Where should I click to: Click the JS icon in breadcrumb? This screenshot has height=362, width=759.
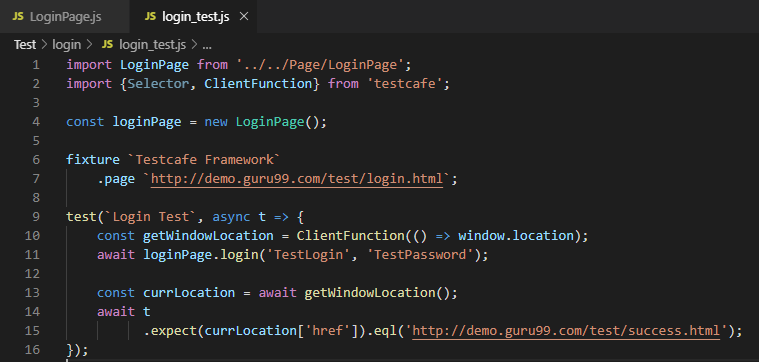coord(107,45)
